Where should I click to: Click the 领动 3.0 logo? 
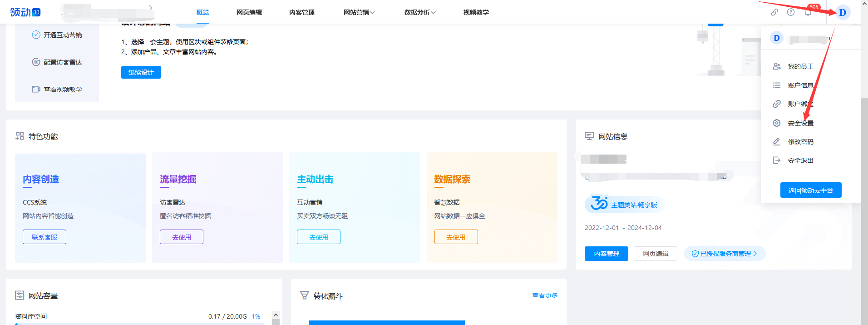(x=25, y=12)
